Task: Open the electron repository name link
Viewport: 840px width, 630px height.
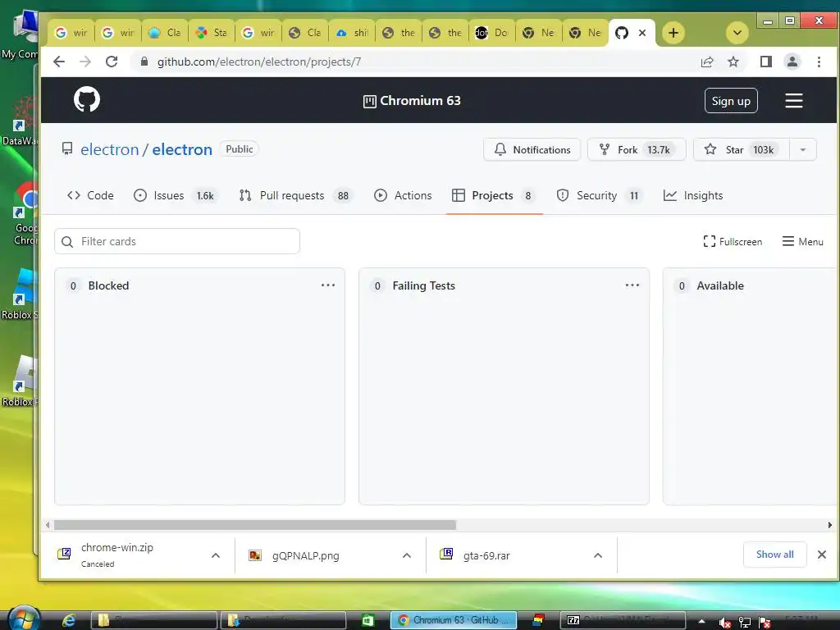Action: click(182, 149)
